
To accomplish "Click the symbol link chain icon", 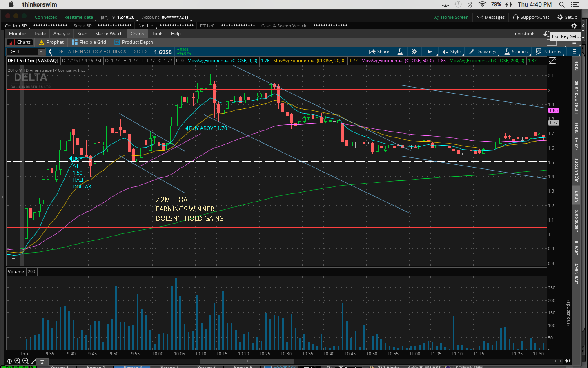I will (x=50, y=52).
